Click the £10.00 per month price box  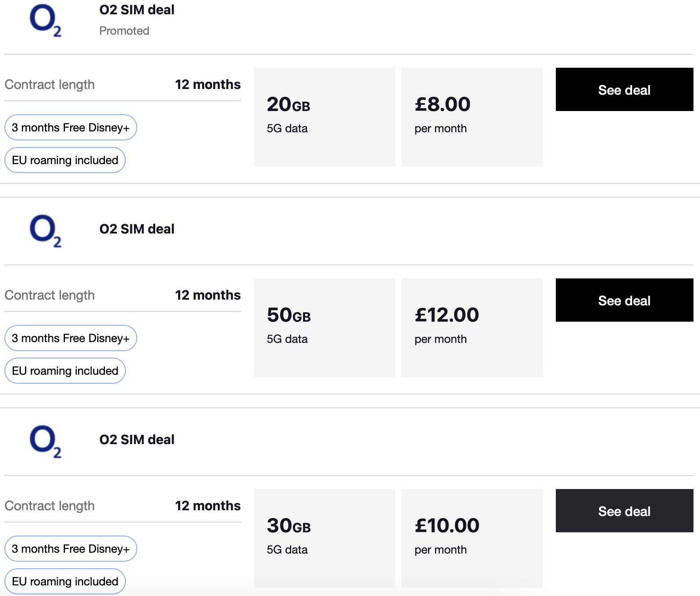472,538
